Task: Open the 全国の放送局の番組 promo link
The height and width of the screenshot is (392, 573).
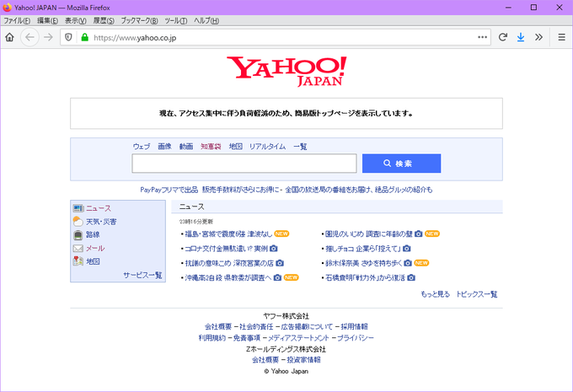Action: 359,190
